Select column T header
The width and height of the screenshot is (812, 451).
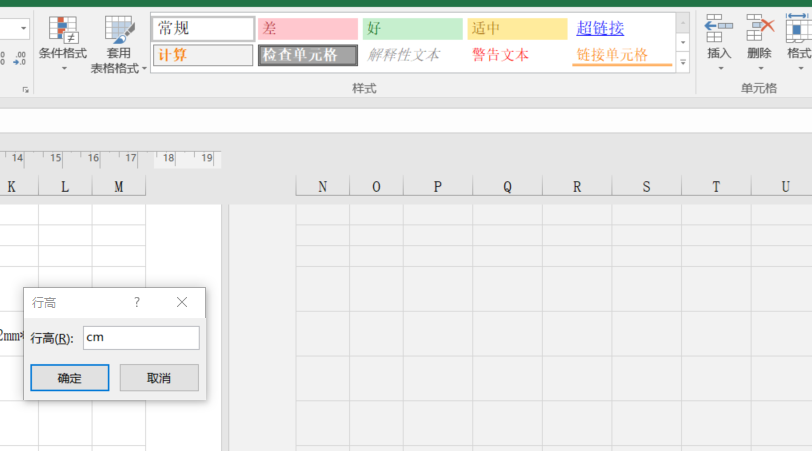716,186
